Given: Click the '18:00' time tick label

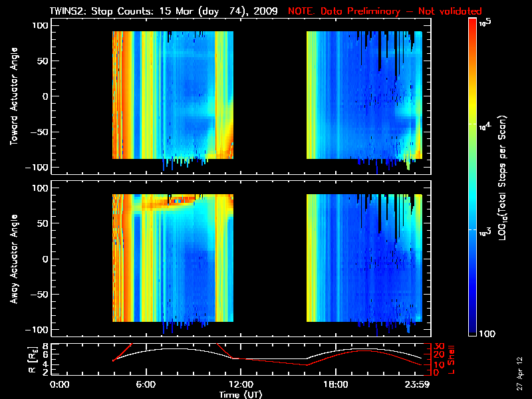Looking at the screenshot, I should point(336,385).
